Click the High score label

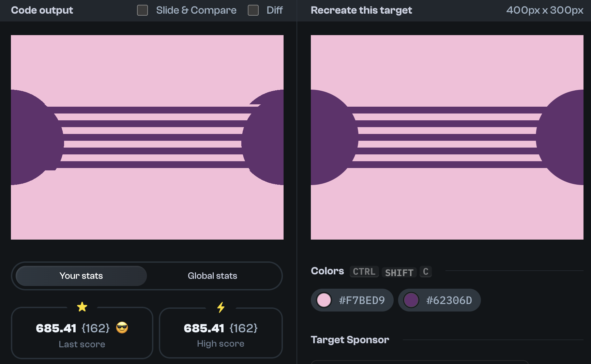pyautogui.click(x=221, y=344)
